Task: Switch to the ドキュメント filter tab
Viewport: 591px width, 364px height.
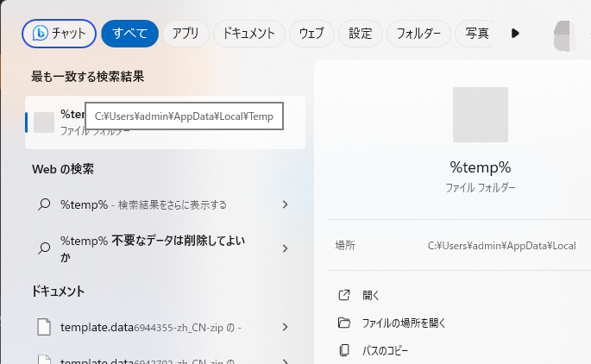Action: pos(248,34)
